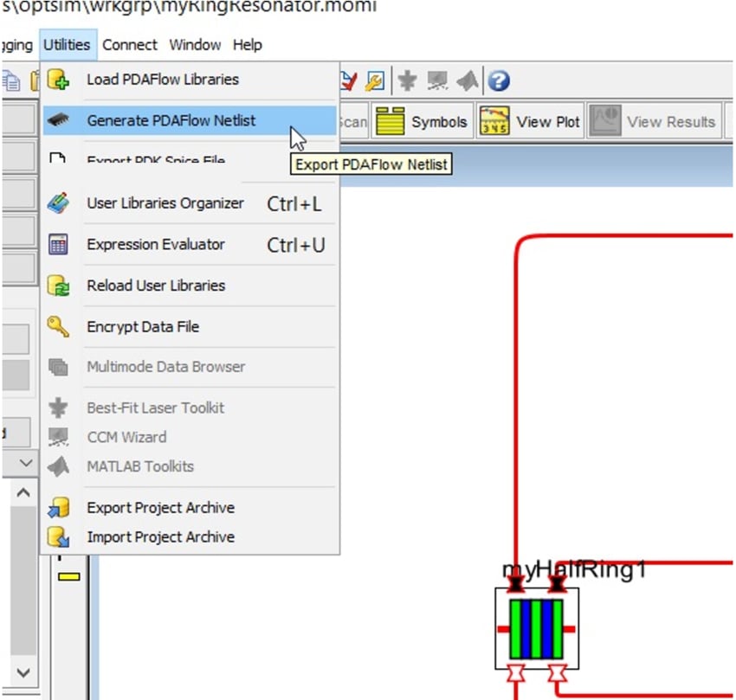The width and height of the screenshot is (736, 700).
Task: Click the Import Project Archive icon
Action: pyautogui.click(x=60, y=536)
